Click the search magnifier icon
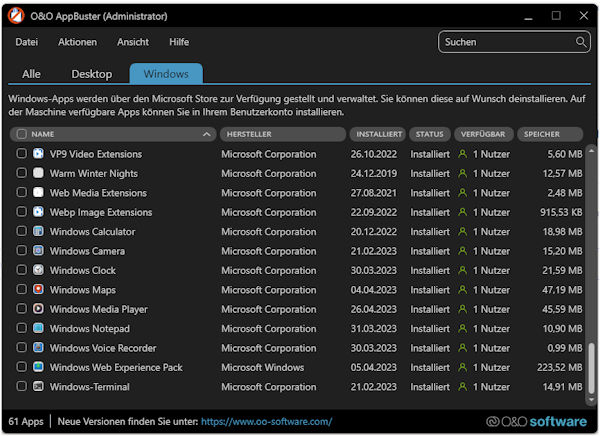 click(x=581, y=42)
